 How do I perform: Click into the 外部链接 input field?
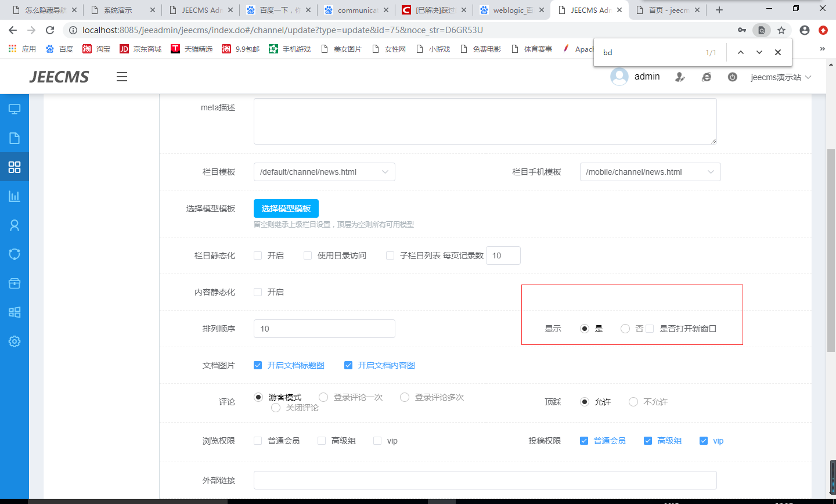[x=485, y=480]
